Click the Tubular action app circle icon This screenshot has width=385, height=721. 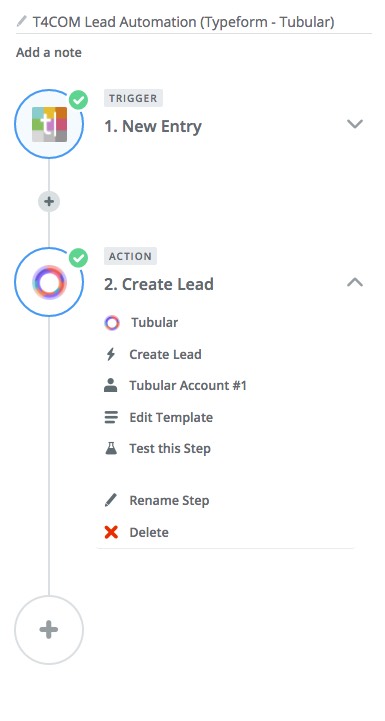(x=49, y=282)
